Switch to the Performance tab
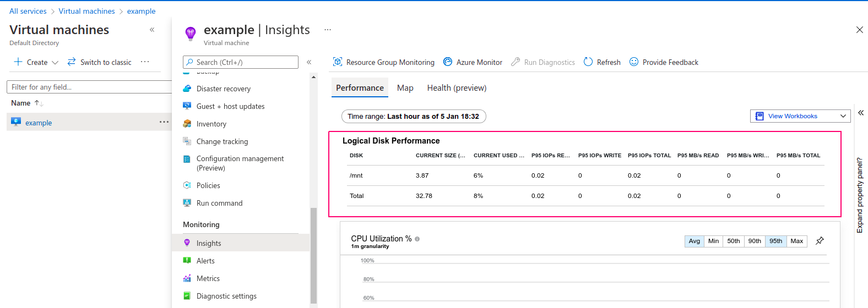 pyautogui.click(x=360, y=88)
